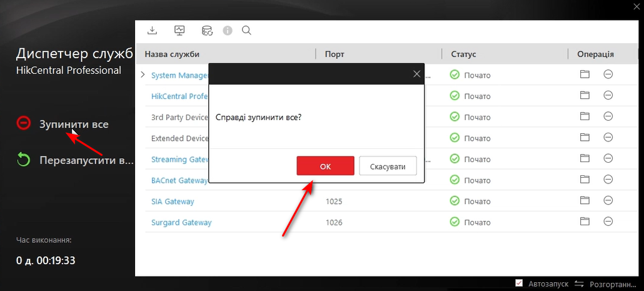Close the confirmation dialog with X
Image resolution: width=644 pixels, height=291 pixels.
[x=417, y=74]
